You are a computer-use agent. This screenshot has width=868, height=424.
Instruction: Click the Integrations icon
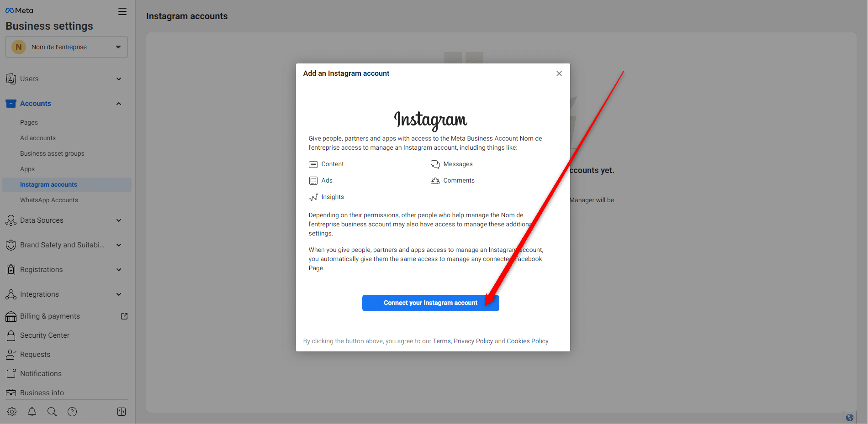[x=11, y=294]
